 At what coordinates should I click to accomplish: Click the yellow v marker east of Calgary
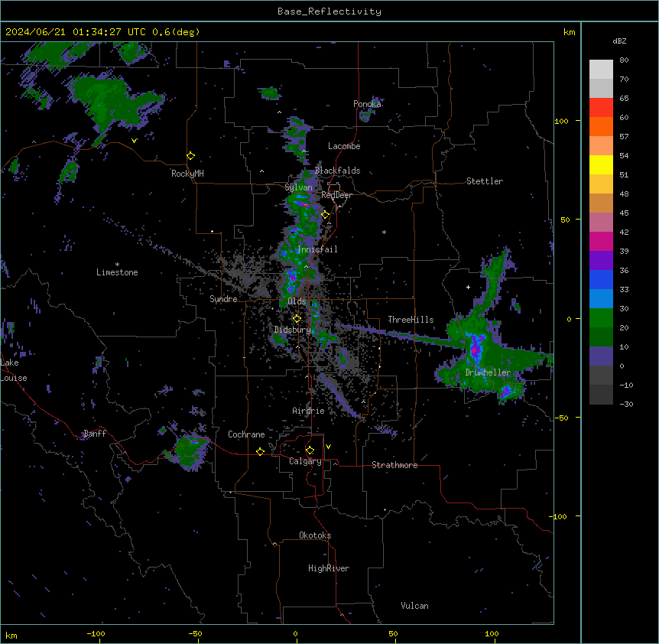[328, 447]
